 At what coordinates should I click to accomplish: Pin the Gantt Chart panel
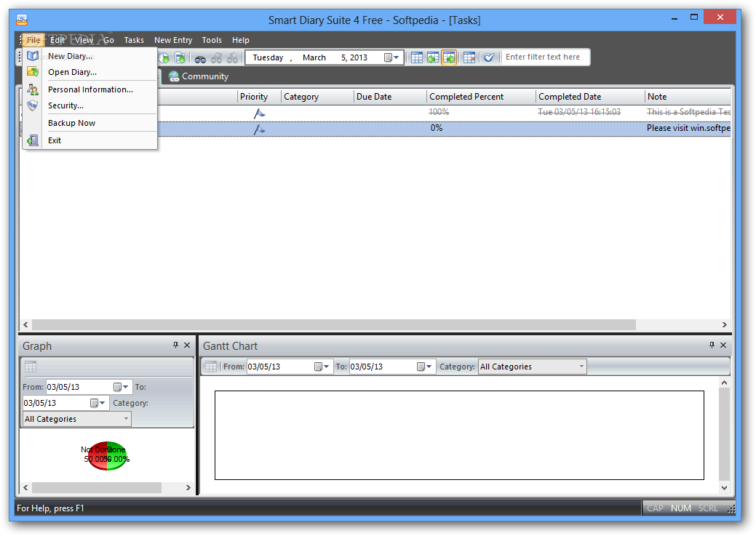click(x=712, y=345)
